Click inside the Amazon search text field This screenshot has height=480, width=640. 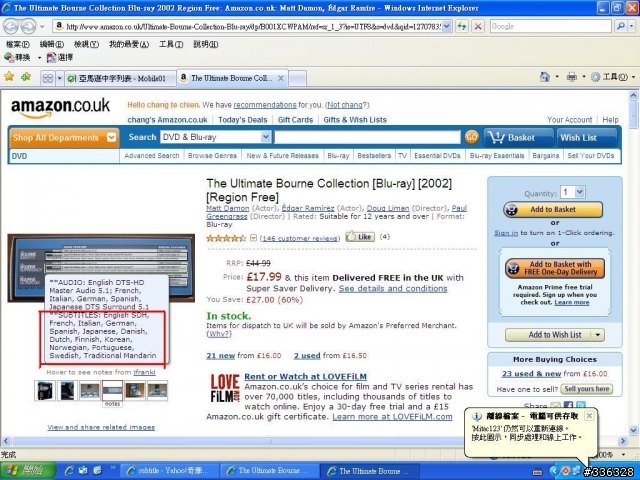click(x=367, y=137)
